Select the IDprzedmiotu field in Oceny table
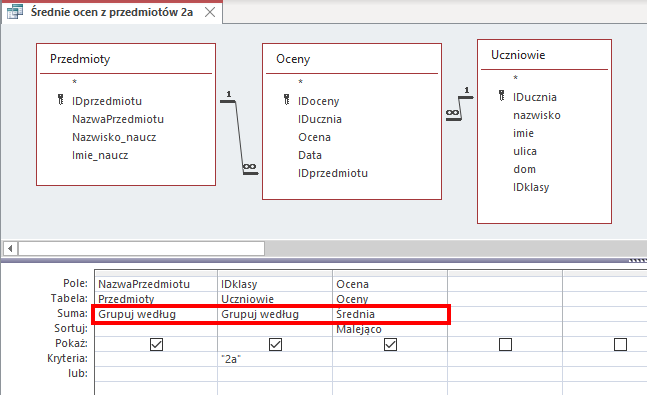Screen dimensions: 647x395 pyautogui.click(x=333, y=173)
